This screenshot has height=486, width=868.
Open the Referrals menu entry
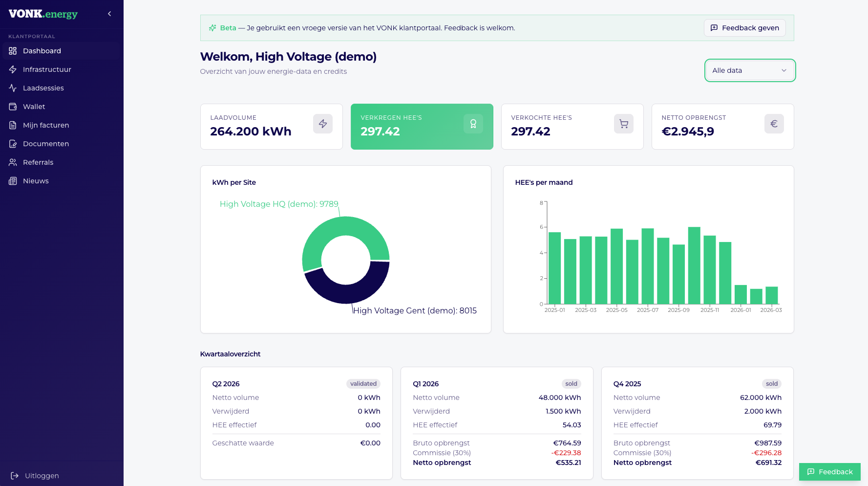tap(62, 162)
